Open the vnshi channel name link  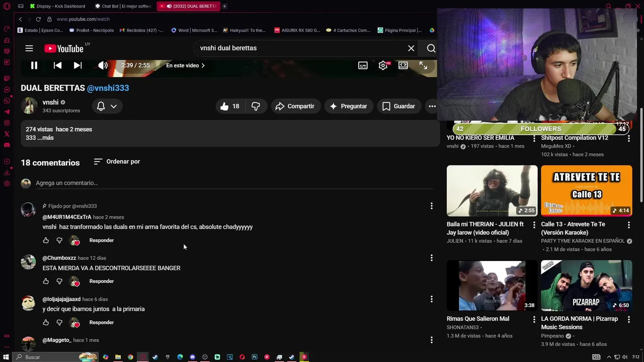pyautogui.click(x=50, y=102)
